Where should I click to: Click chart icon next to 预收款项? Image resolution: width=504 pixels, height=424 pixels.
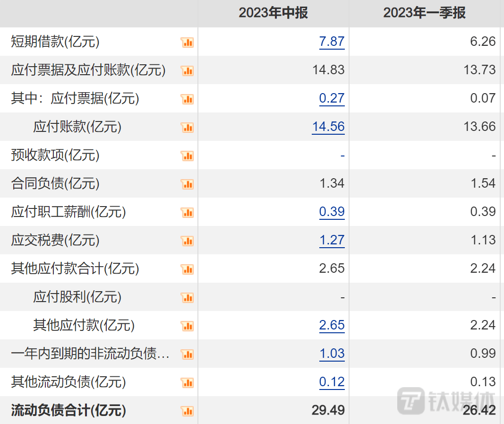coord(187,156)
